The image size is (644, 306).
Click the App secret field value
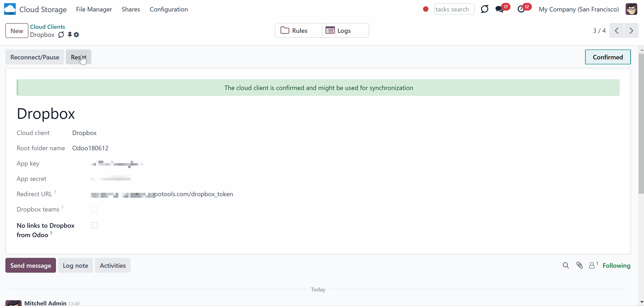click(111, 179)
